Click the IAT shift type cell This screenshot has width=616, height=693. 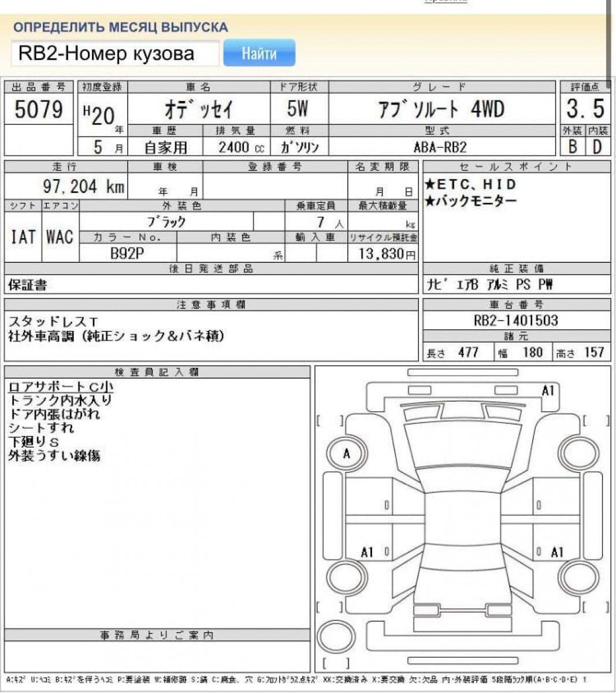(23, 237)
